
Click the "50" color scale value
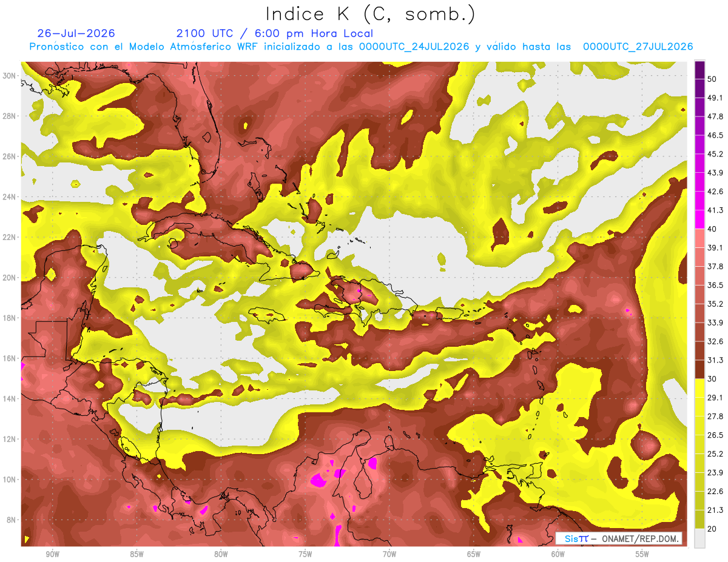click(712, 79)
